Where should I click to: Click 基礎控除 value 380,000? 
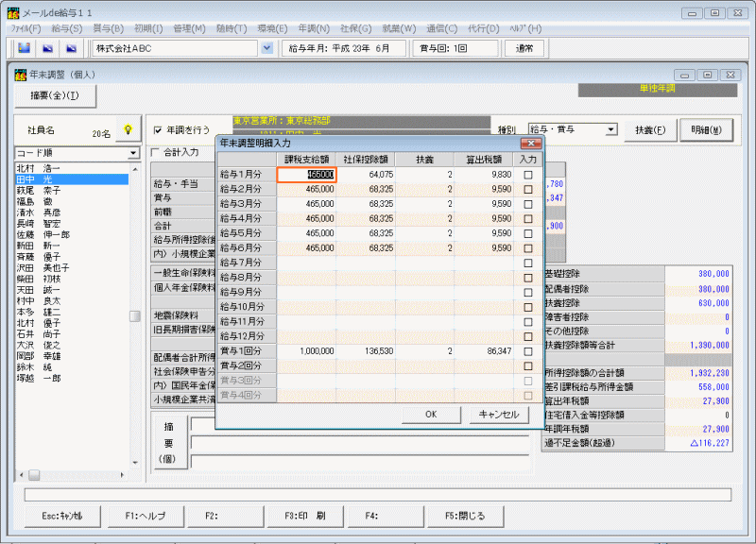713,274
